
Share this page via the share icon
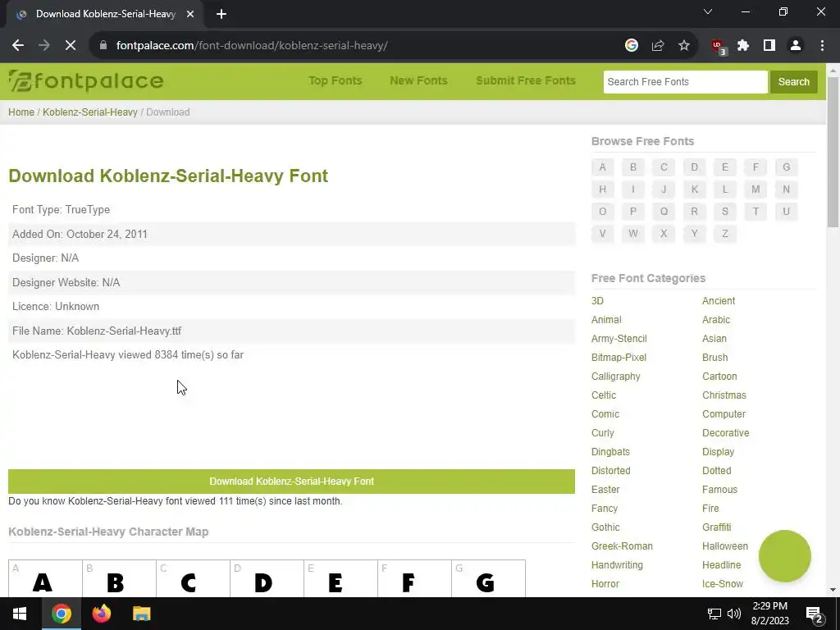658,46
